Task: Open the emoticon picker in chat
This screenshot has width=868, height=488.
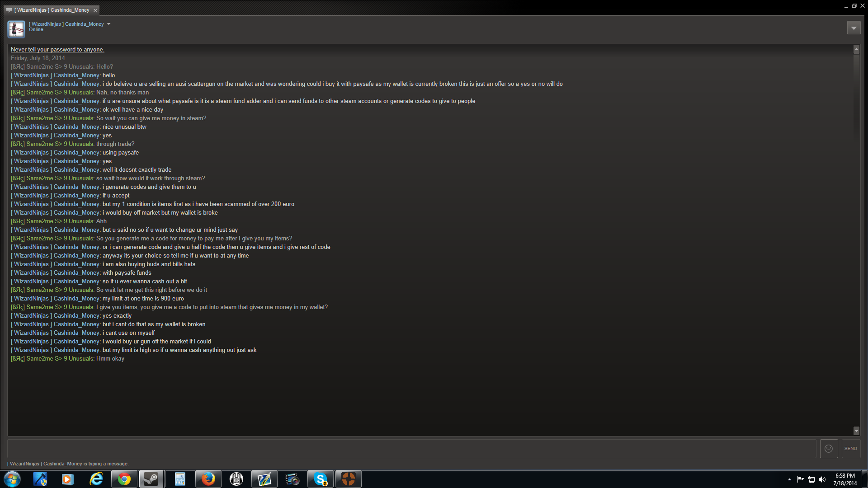Action: (x=829, y=449)
